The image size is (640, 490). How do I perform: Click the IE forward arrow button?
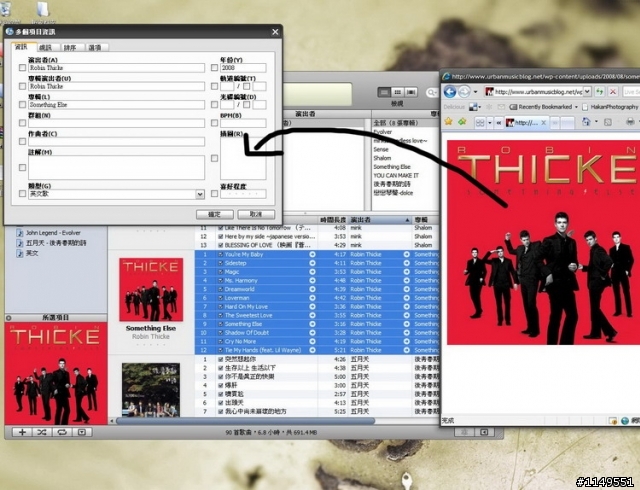tap(464, 92)
